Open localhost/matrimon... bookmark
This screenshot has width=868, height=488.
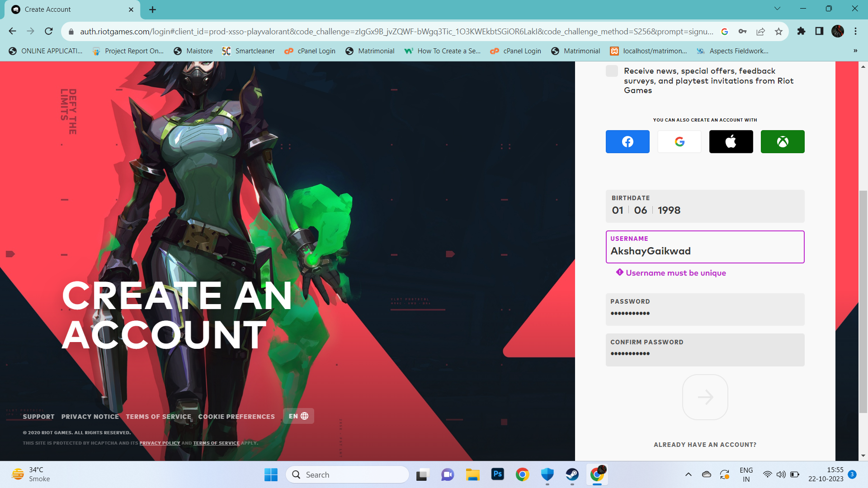pyautogui.click(x=648, y=51)
